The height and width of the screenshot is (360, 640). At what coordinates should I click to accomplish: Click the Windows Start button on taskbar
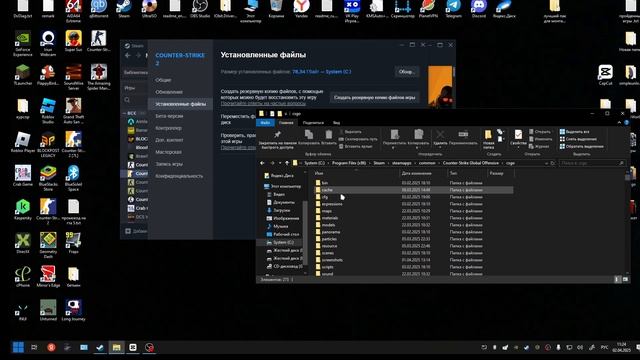click(x=18, y=347)
